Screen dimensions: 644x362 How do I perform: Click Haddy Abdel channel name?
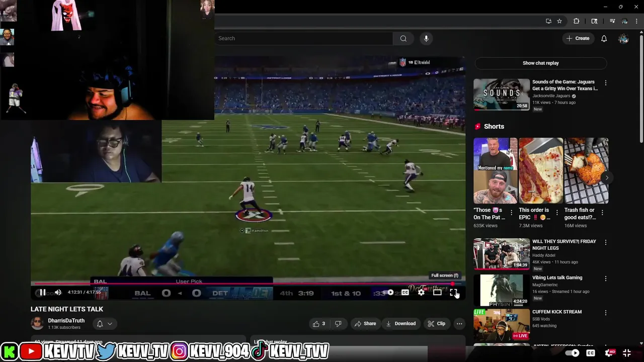[544, 255]
